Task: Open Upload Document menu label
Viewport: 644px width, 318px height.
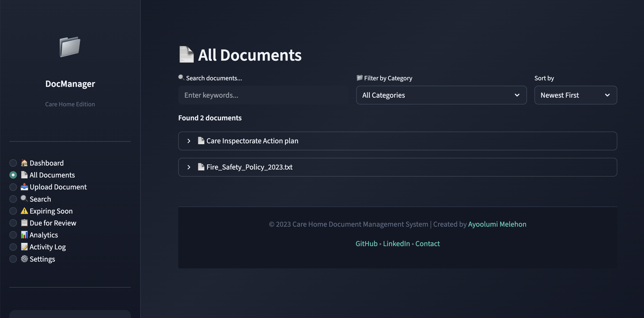Action: (58, 187)
